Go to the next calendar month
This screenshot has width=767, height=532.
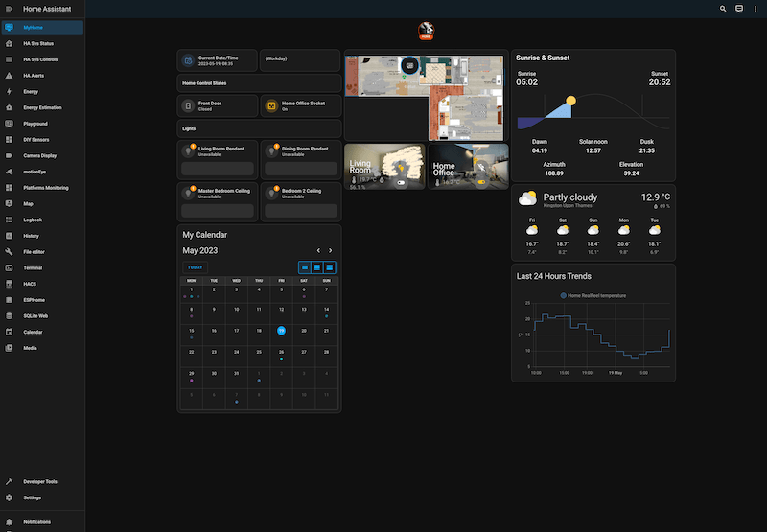click(330, 250)
